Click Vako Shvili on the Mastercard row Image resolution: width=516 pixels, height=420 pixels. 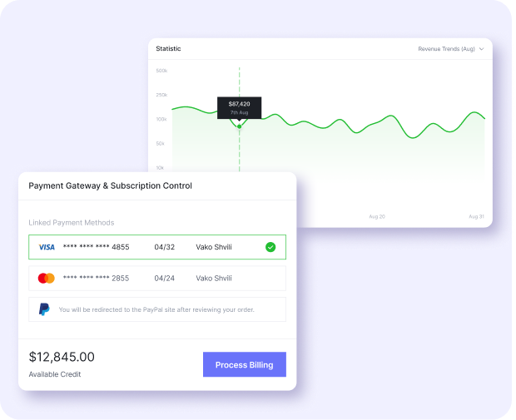click(x=214, y=278)
